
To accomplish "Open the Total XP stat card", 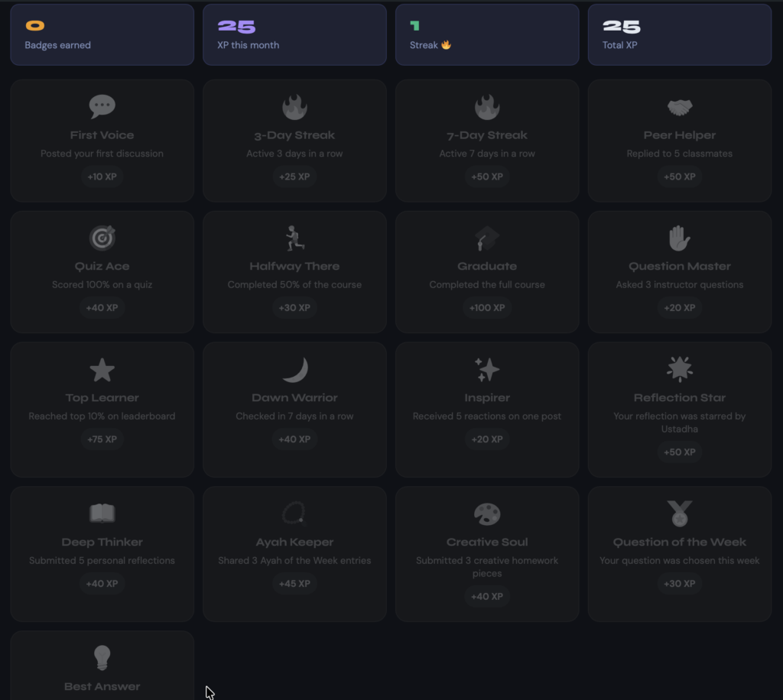I will (680, 34).
